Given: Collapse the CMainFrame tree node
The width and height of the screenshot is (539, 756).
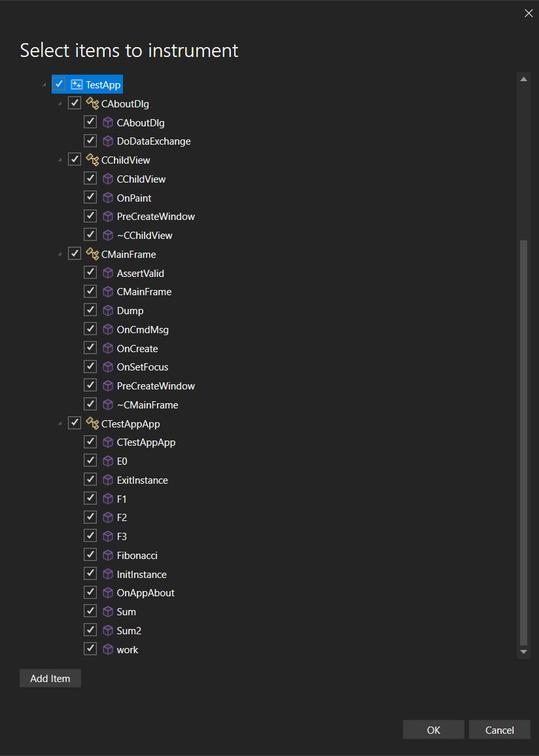Looking at the screenshot, I should click(60, 253).
